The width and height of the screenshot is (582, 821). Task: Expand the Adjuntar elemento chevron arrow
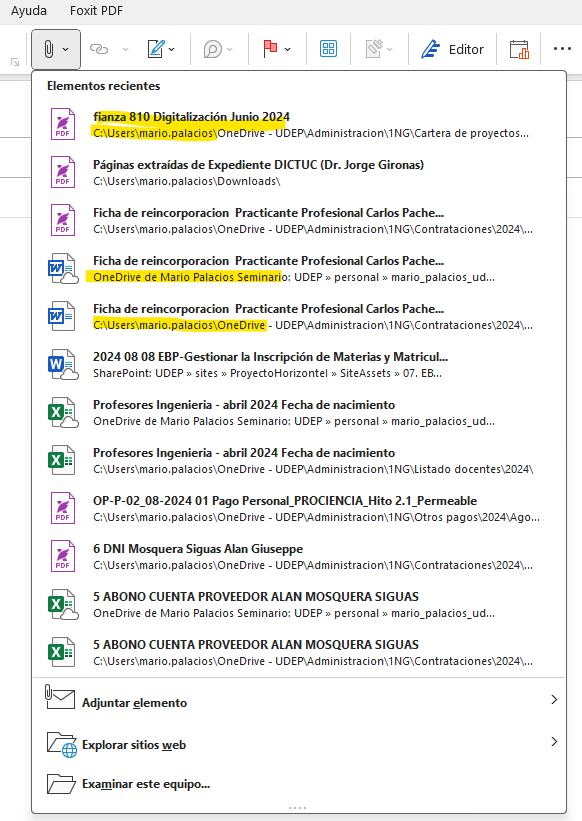[554, 700]
